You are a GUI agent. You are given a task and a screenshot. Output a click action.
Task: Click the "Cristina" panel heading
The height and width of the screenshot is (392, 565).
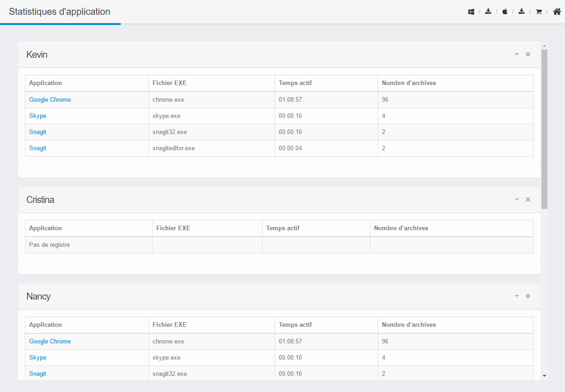point(40,200)
